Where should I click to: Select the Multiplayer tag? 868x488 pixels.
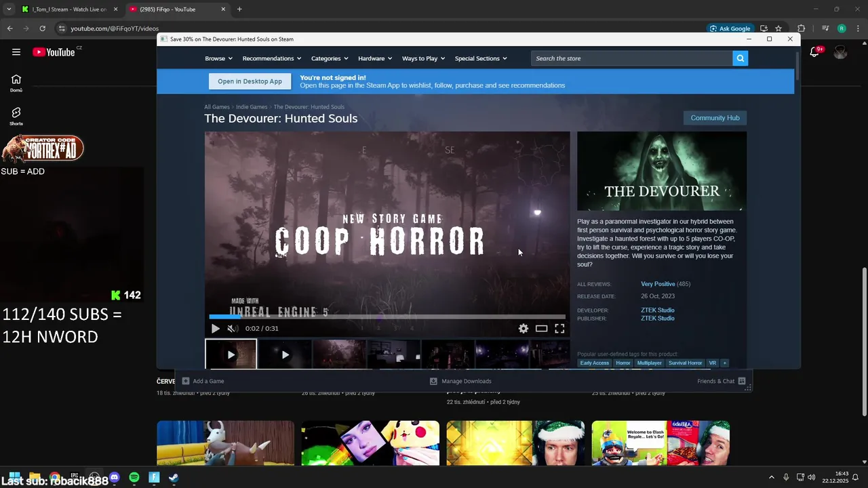coord(649,363)
